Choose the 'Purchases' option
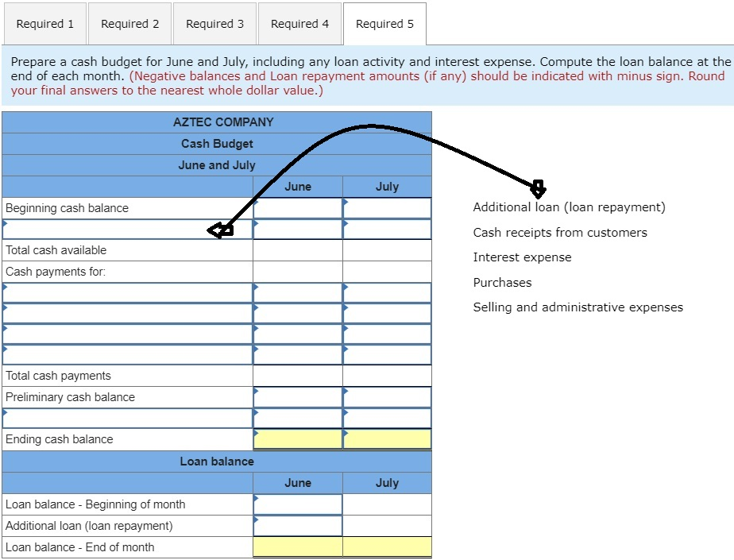 [x=502, y=282]
